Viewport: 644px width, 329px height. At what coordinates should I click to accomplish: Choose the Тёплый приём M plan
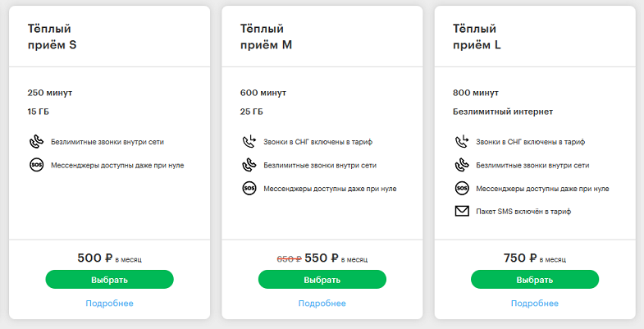pos(322,279)
